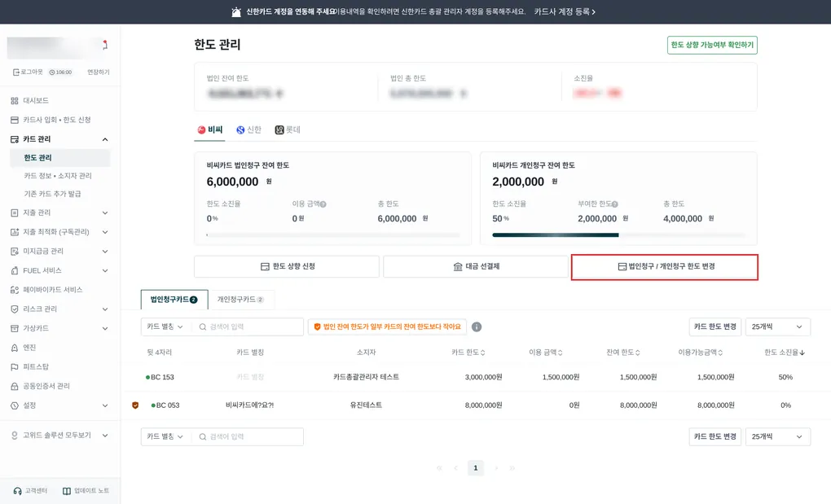Screen dimensions: 831x504
Task: Expand the 가상카드 chevron
Action: (105, 328)
